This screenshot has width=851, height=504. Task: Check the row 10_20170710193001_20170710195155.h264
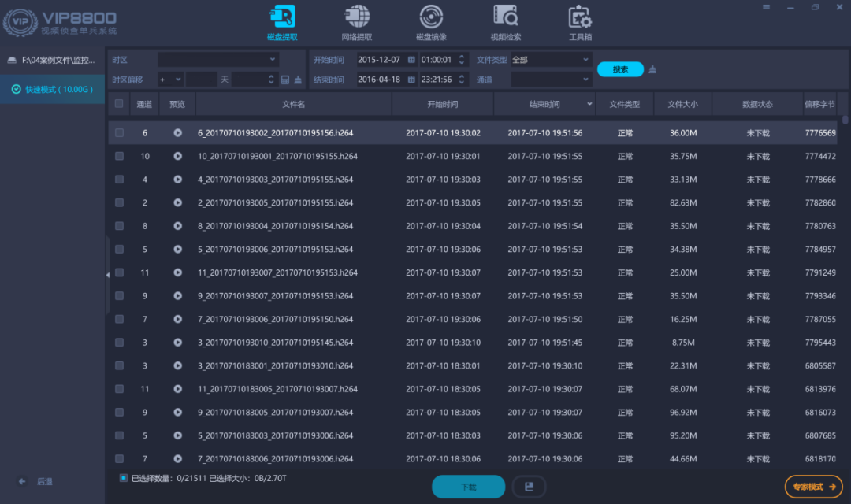click(x=120, y=156)
